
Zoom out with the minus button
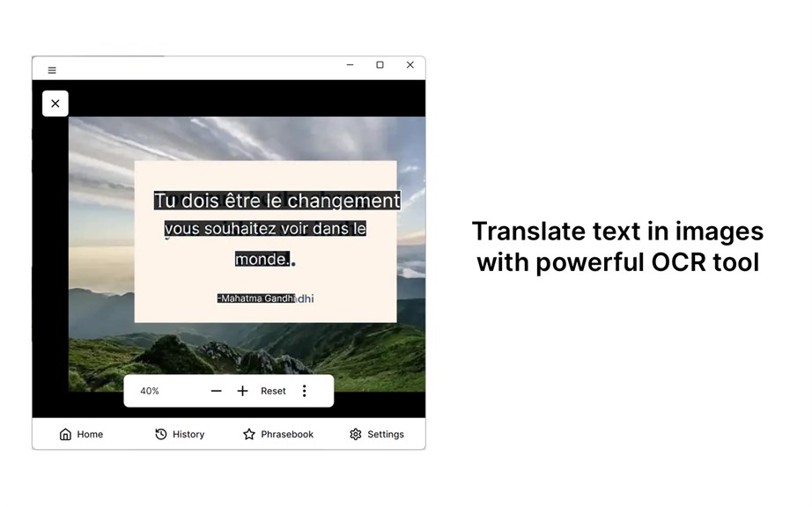click(216, 391)
